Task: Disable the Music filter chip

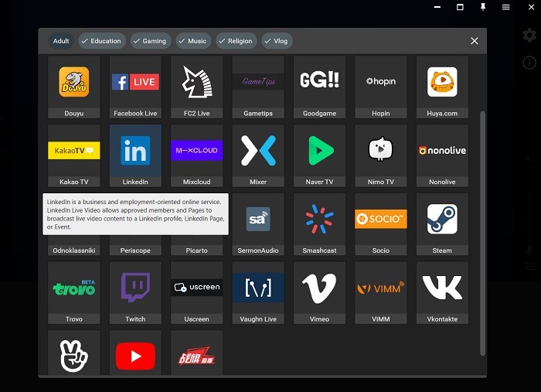Action: point(193,41)
